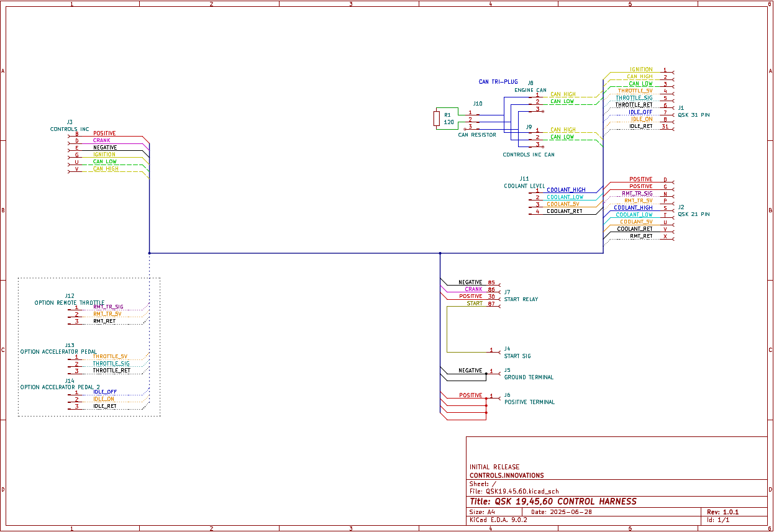Select the CRANK wire label on J3
Screen dimensions: 774x532
(101, 140)
